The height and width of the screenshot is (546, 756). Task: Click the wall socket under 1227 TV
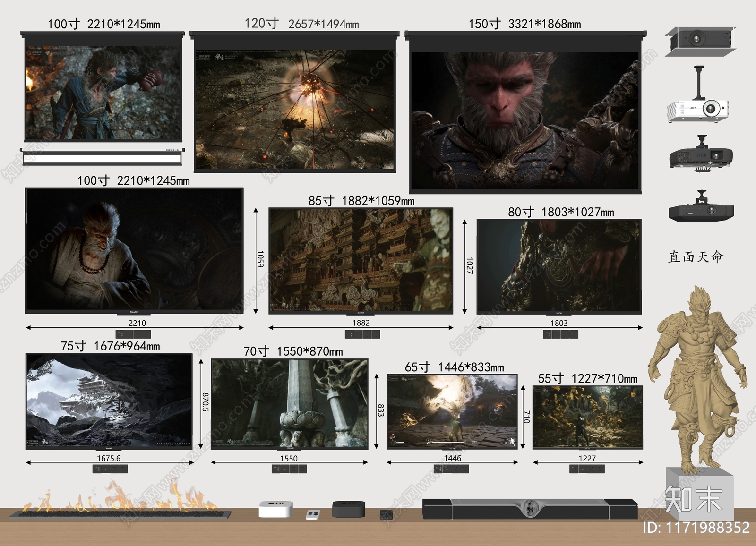(x=587, y=469)
